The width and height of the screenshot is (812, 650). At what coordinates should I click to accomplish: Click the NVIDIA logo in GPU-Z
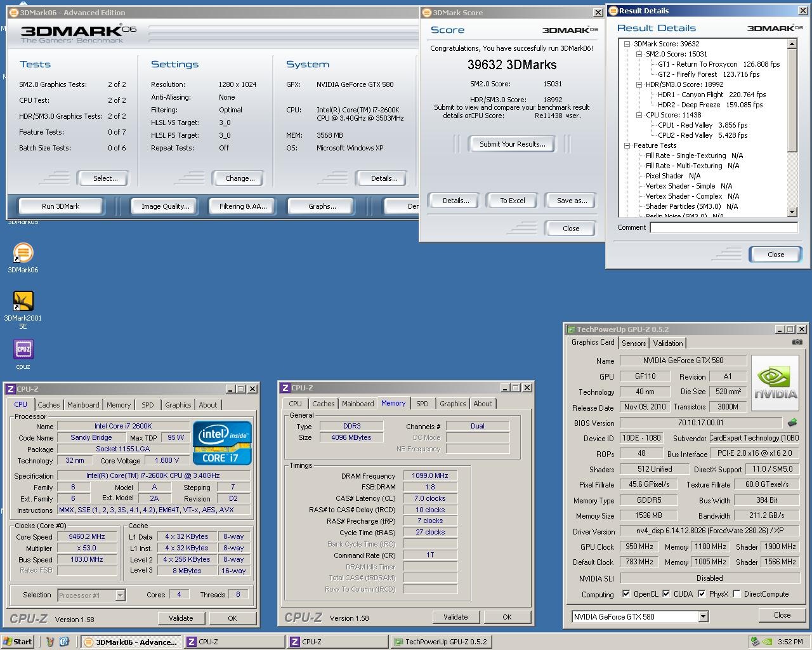[775, 382]
